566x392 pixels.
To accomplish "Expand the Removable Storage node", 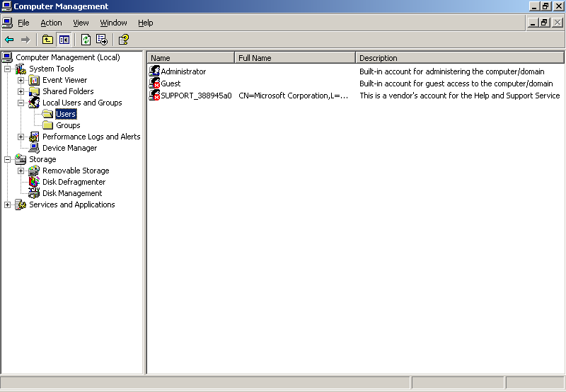I will coord(21,171).
